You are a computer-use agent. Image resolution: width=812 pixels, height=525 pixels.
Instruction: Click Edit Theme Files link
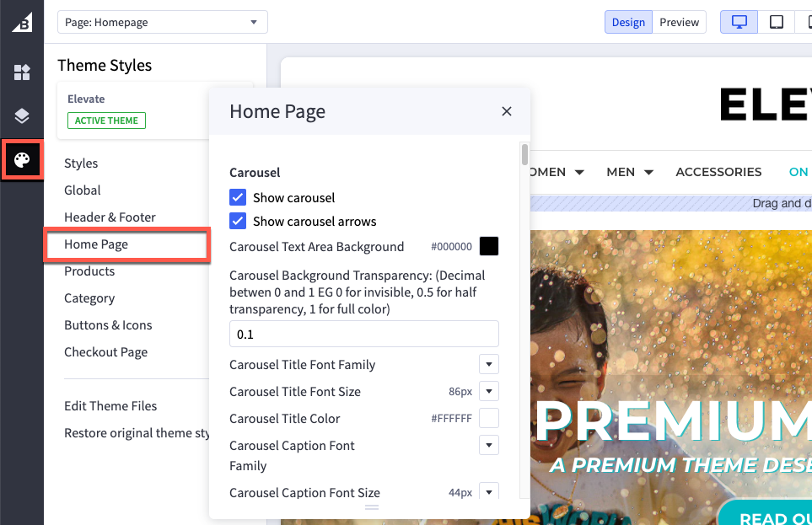[x=110, y=406]
